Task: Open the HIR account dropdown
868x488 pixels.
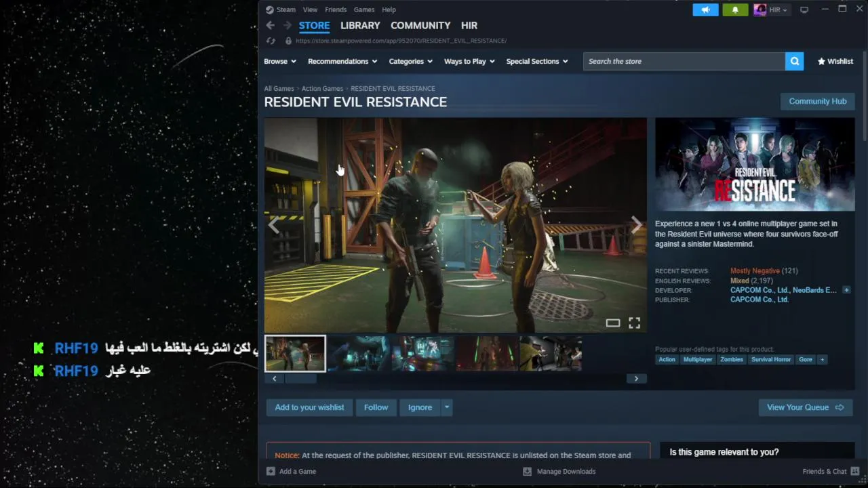Action: tap(778, 9)
